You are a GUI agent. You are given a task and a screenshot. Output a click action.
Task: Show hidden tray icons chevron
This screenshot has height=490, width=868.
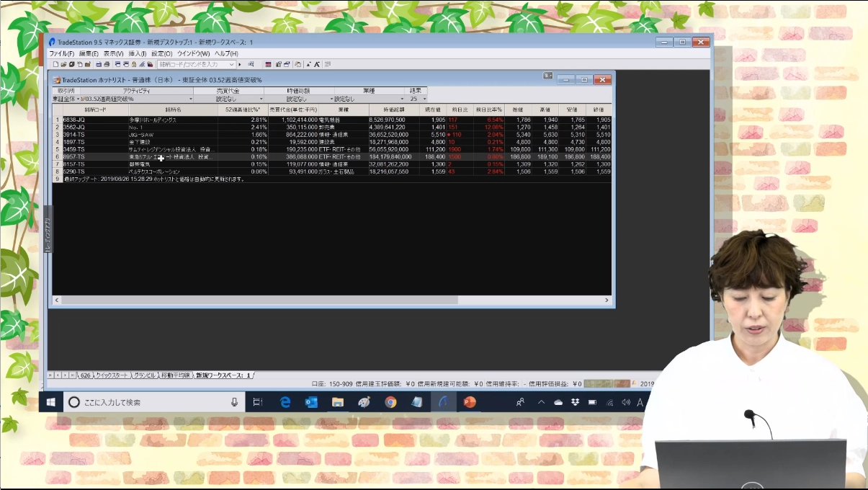(541, 402)
